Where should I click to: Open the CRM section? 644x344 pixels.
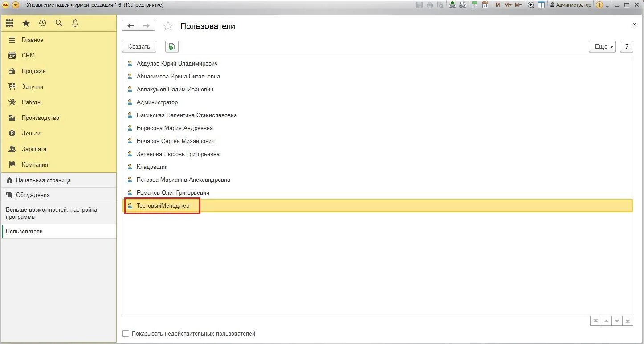pyautogui.click(x=59, y=55)
